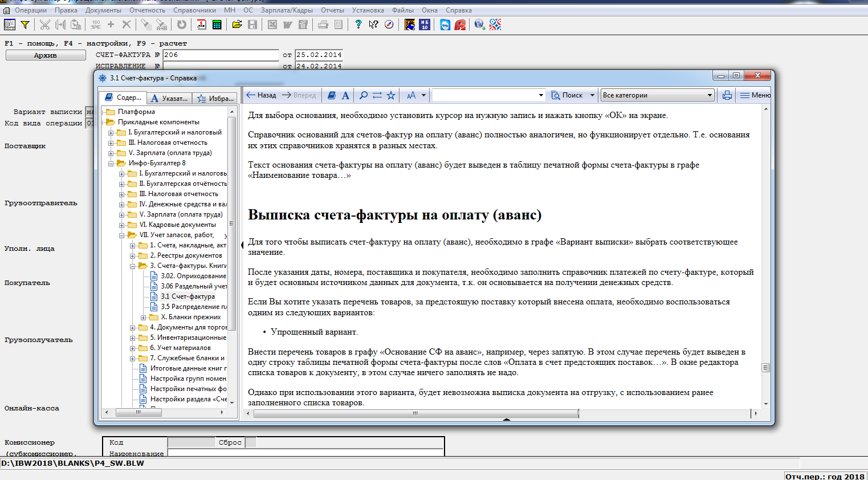Select Платформа in help tree
Screen dimensions: 868x480
click(x=136, y=112)
